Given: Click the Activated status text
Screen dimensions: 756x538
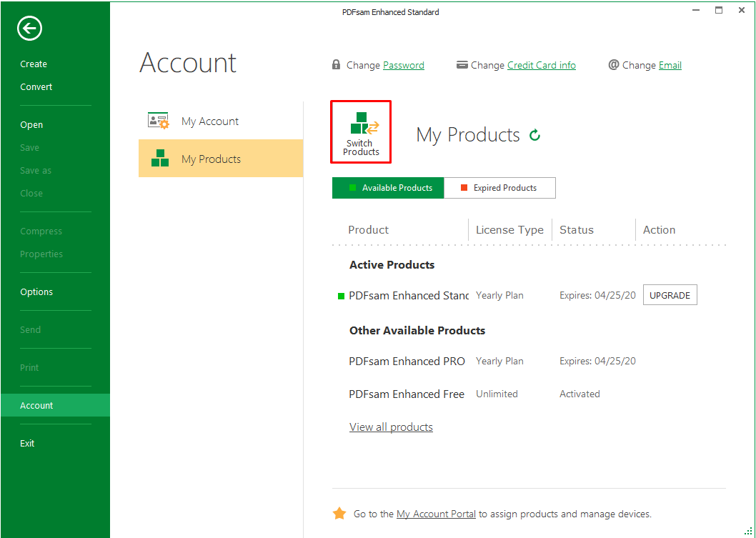Looking at the screenshot, I should [580, 394].
